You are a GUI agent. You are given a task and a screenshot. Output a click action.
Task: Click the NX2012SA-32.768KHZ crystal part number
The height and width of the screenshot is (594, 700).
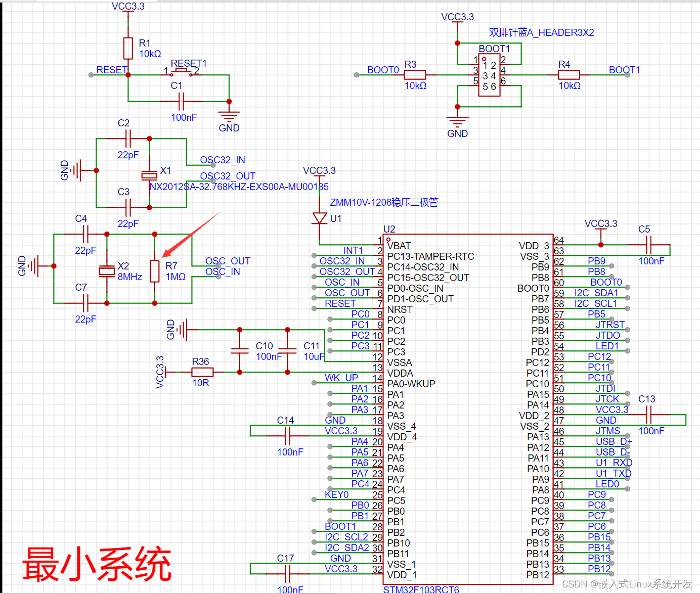coord(239,187)
